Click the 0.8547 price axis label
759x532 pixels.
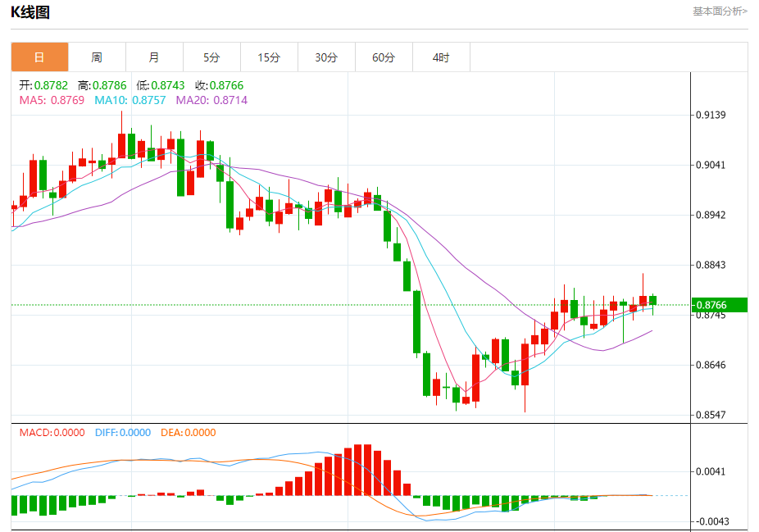(711, 415)
